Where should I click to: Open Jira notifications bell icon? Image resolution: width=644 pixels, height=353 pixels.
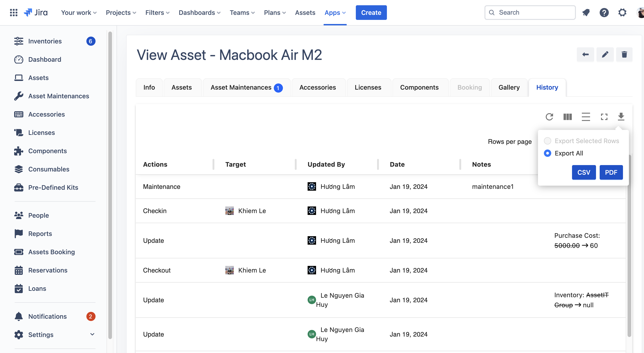(x=586, y=13)
